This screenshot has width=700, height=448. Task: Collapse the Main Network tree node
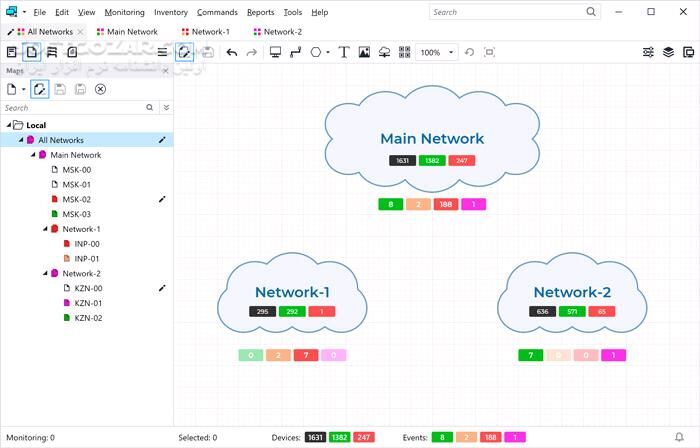(33, 155)
